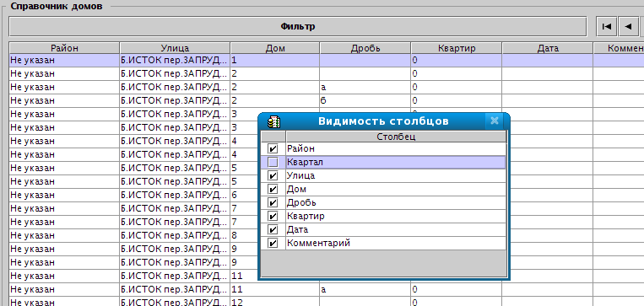Click the Видимость столбцов dialog title icon

(x=273, y=121)
